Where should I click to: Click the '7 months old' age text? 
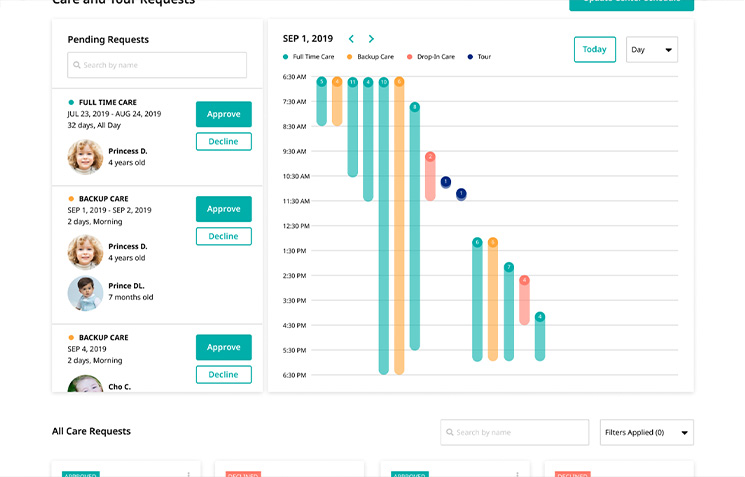point(131,297)
